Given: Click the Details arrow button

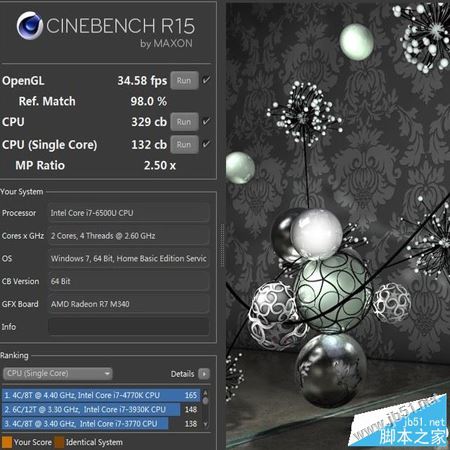Looking at the screenshot, I should [x=204, y=374].
